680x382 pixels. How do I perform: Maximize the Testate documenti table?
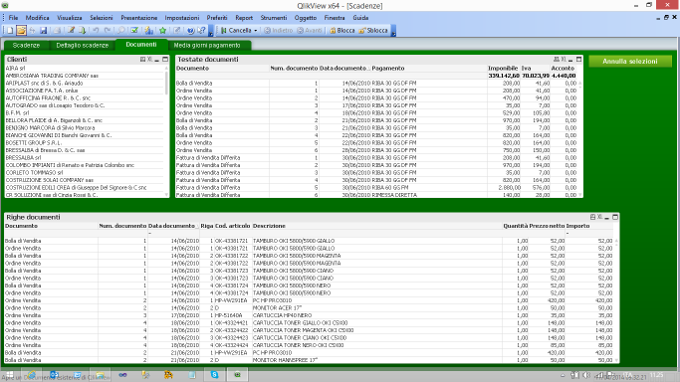point(579,59)
